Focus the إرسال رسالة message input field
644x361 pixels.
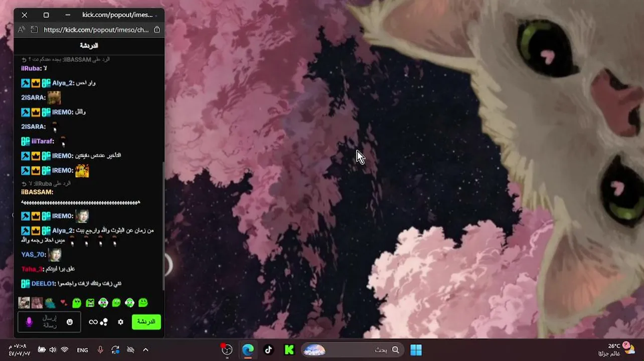49,322
